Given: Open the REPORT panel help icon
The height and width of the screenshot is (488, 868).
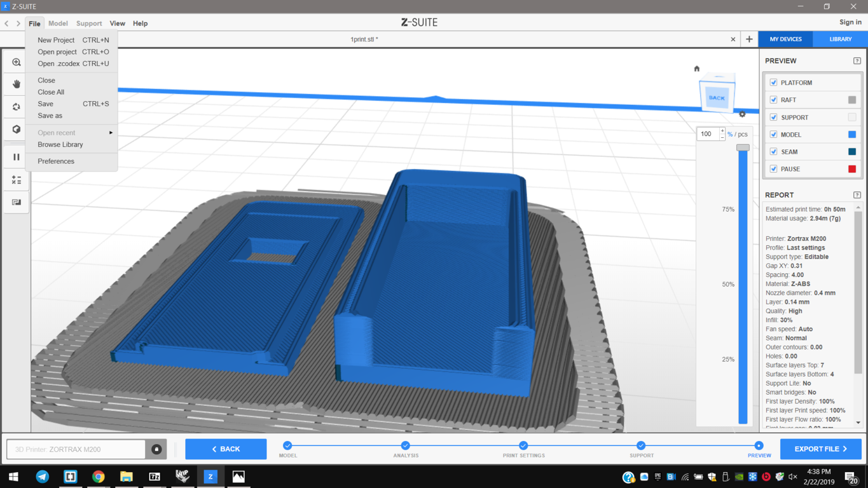Looking at the screenshot, I should coord(857,195).
